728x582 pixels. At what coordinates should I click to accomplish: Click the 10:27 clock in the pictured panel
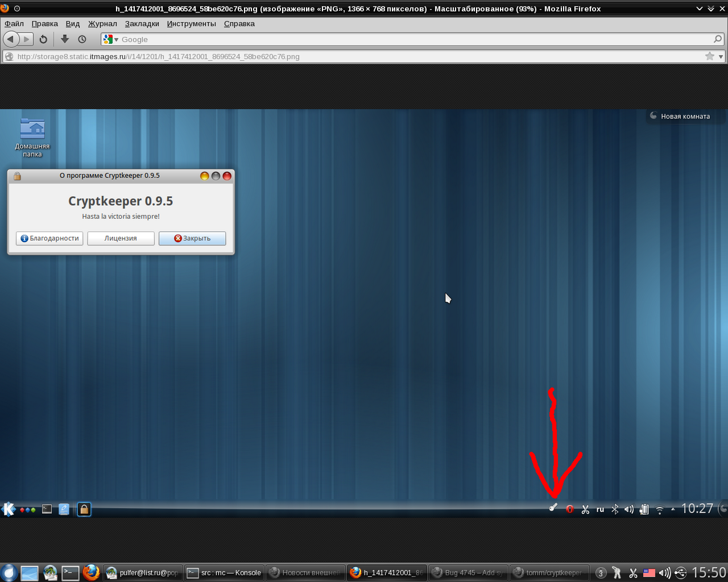click(697, 509)
